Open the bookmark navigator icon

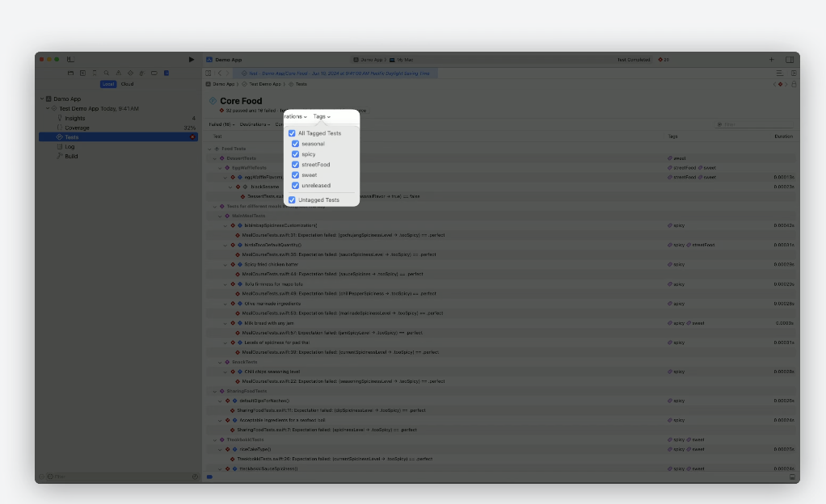(x=95, y=73)
